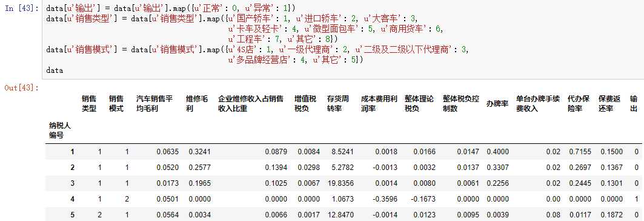Click the 整体税负控制数 column header
Screen dimensions: 644x221
coord(460,104)
